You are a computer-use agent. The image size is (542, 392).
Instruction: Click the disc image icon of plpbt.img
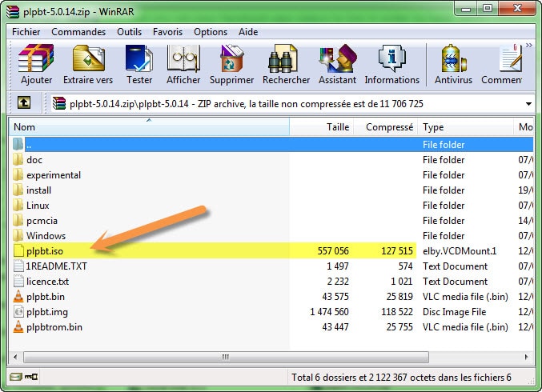click(x=18, y=311)
